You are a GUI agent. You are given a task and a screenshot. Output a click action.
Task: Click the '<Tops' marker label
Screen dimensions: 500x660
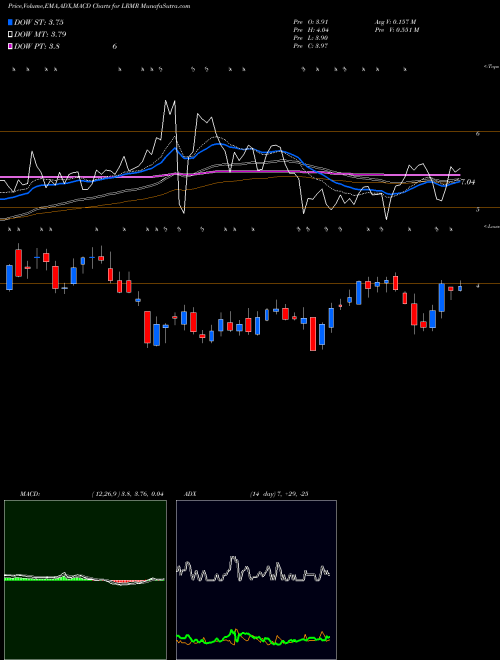[491, 67]
